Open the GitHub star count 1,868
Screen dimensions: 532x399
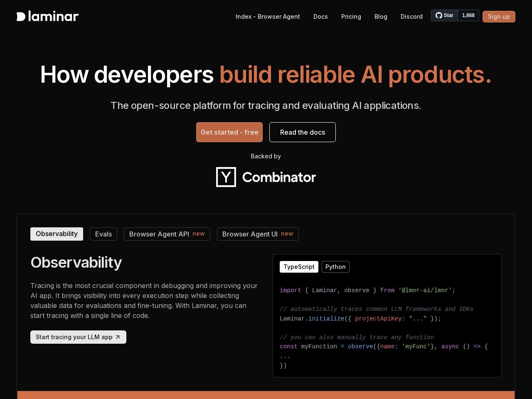tap(468, 15)
